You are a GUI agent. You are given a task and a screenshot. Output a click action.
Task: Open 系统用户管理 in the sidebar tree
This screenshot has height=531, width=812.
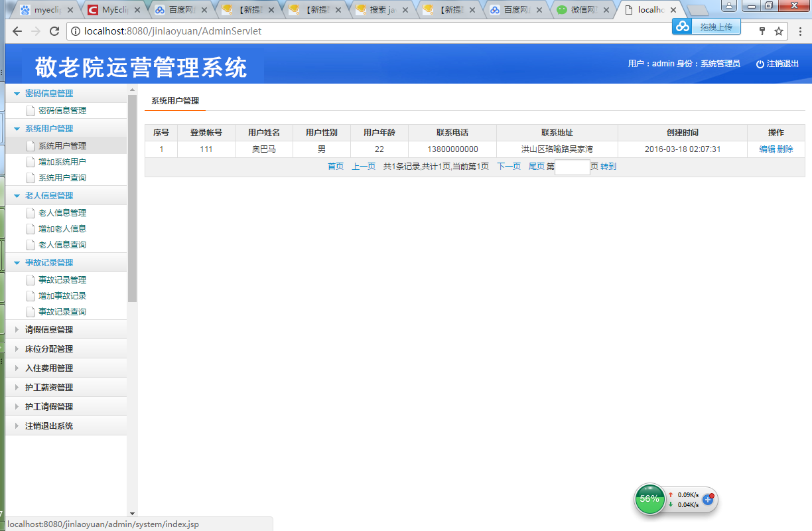click(62, 145)
